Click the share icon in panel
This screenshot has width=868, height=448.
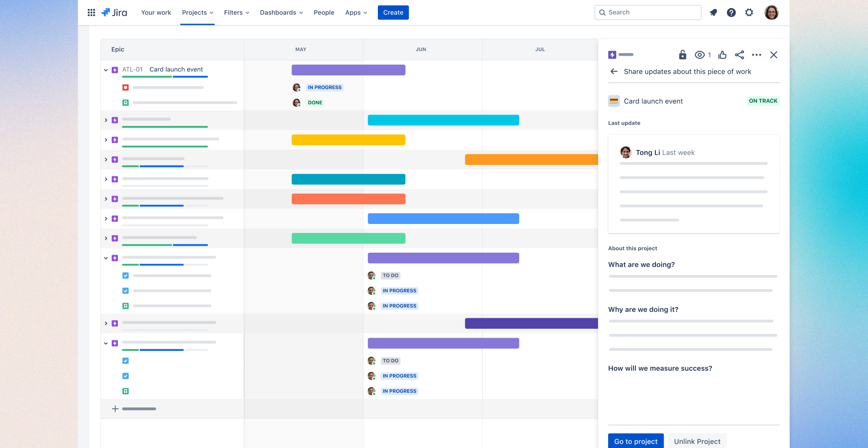tap(740, 55)
